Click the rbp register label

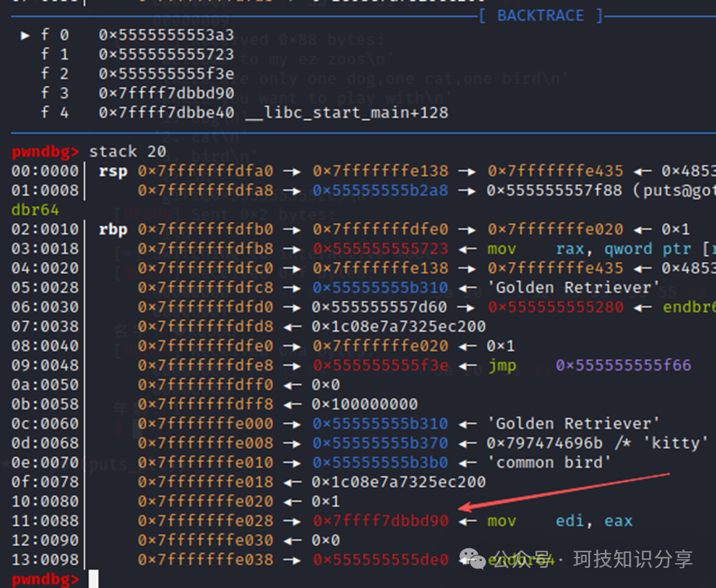pyautogui.click(x=114, y=229)
